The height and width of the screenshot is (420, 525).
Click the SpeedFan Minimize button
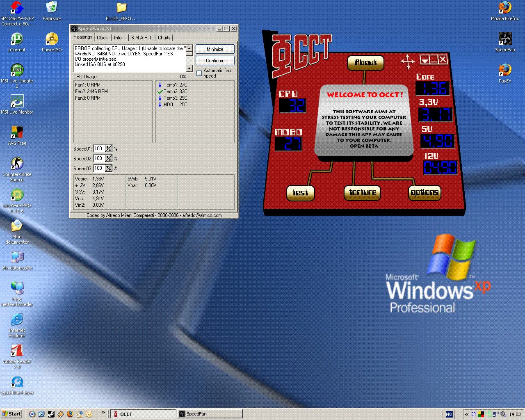[x=215, y=49]
